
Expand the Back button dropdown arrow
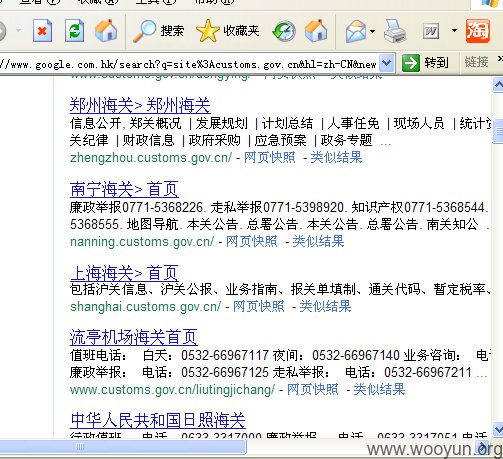(18, 31)
